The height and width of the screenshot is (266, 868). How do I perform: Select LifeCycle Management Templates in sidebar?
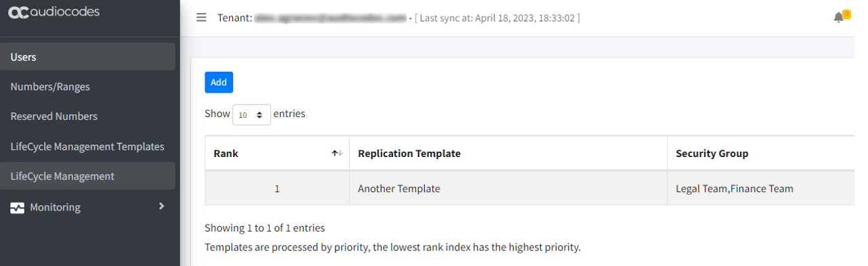[88, 146]
